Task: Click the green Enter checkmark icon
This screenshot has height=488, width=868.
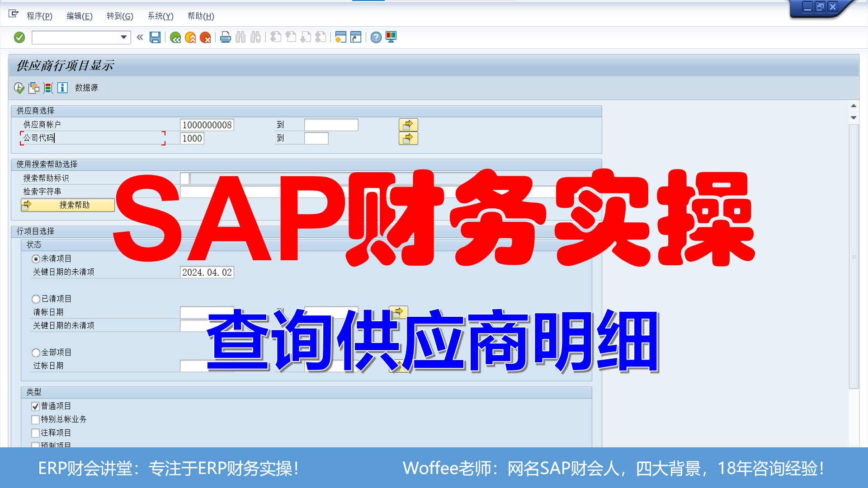Action: [19, 38]
